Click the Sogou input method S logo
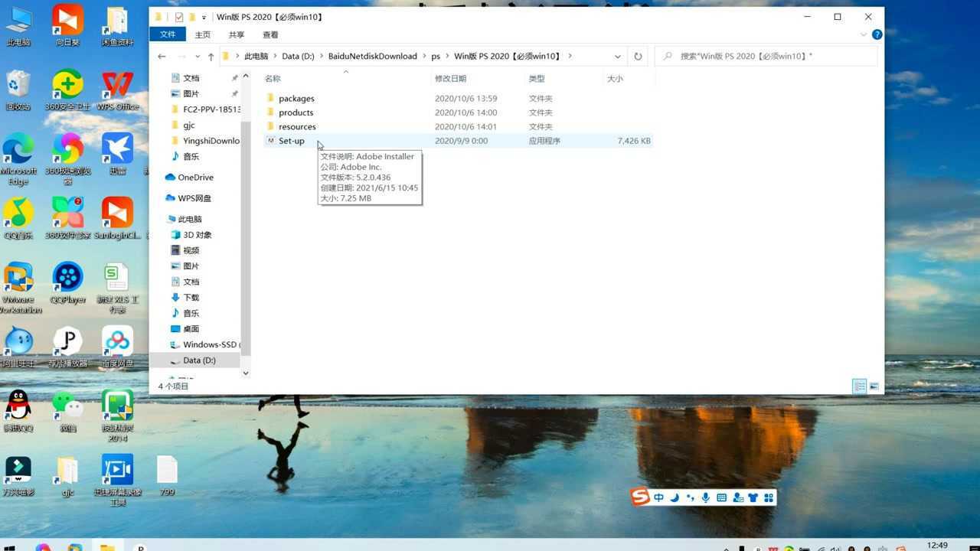Viewport: 980px width, 551px height. [640, 497]
